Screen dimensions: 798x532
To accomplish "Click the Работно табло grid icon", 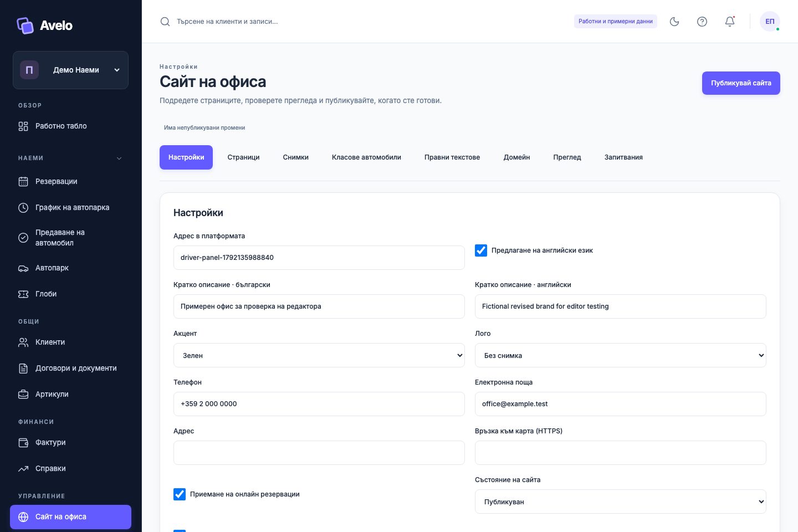I will point(23,126).
